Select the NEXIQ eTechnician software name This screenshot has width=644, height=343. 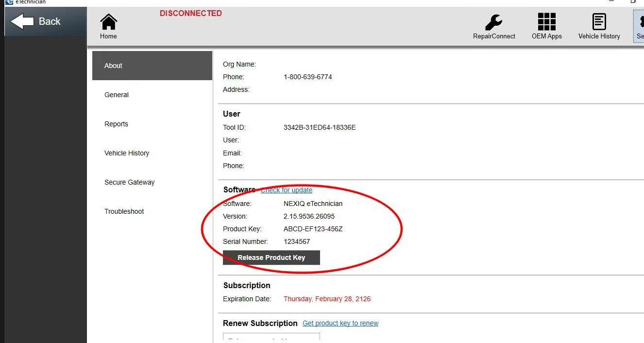coord(313,204)
